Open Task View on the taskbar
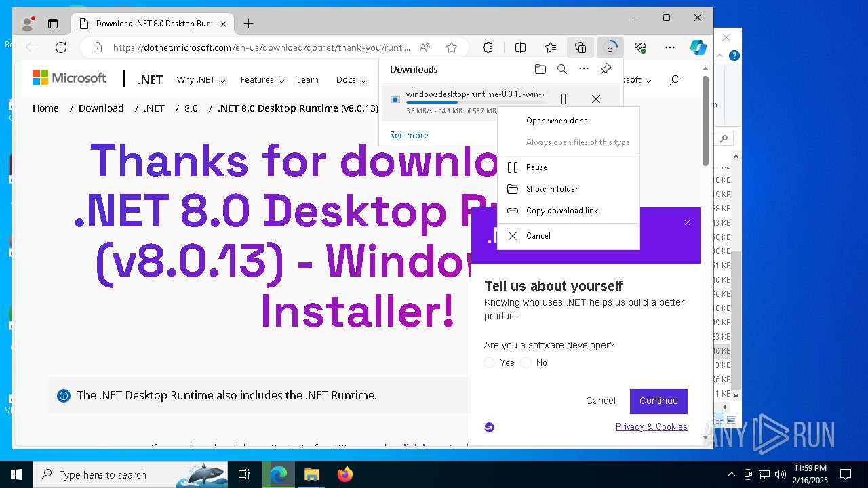The image size is (868, 488). coord(244,474)
